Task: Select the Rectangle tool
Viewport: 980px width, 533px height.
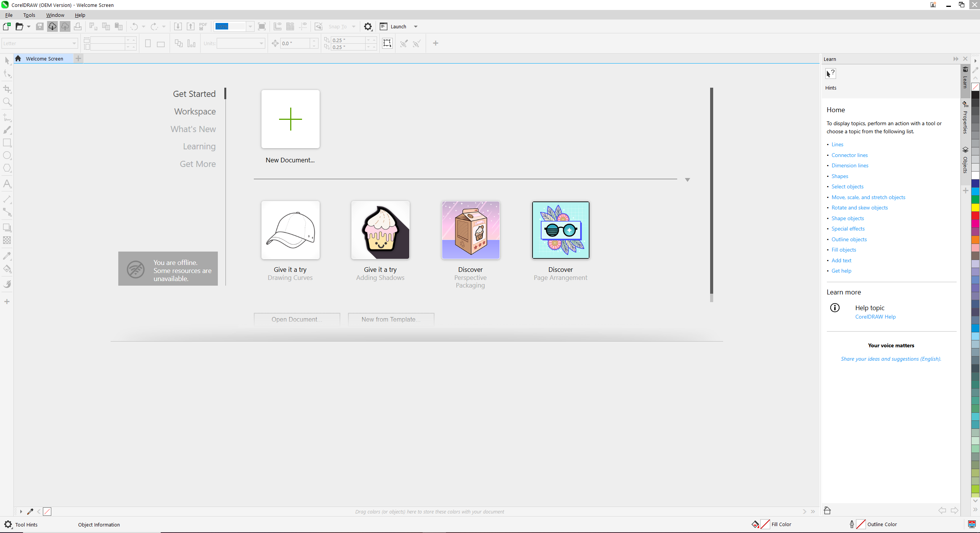Action: [x=7, y=143]
